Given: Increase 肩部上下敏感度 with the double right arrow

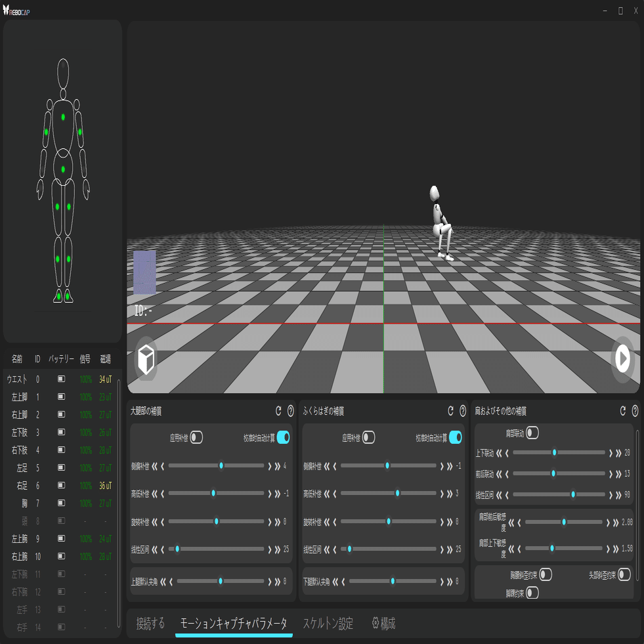Looking at the screenshot, I should (x=616, y=549).
